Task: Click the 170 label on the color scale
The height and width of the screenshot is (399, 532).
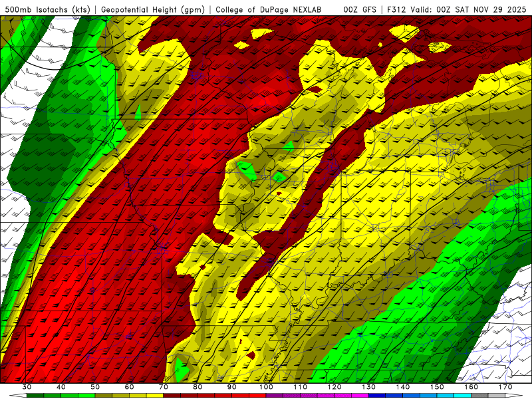Action: point(505,387)
